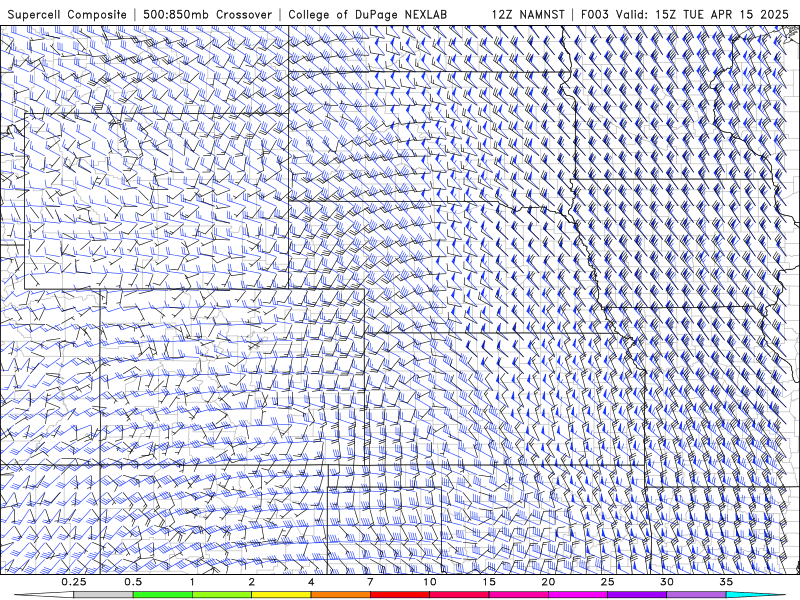Click the colorbar label '35'
This screenshot has height=600, width=800.
click(726, 582)
